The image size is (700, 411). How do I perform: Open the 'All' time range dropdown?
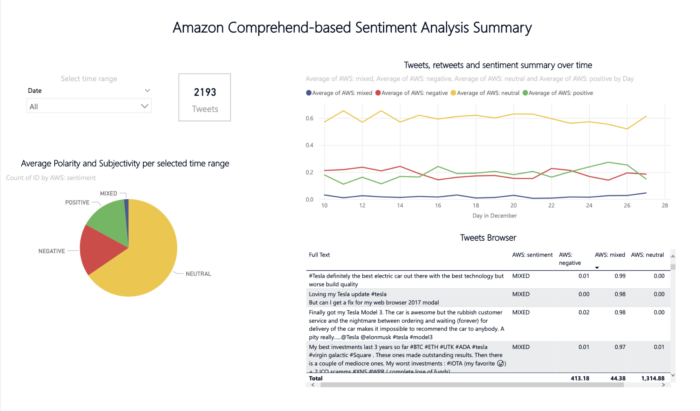(89, 105)
